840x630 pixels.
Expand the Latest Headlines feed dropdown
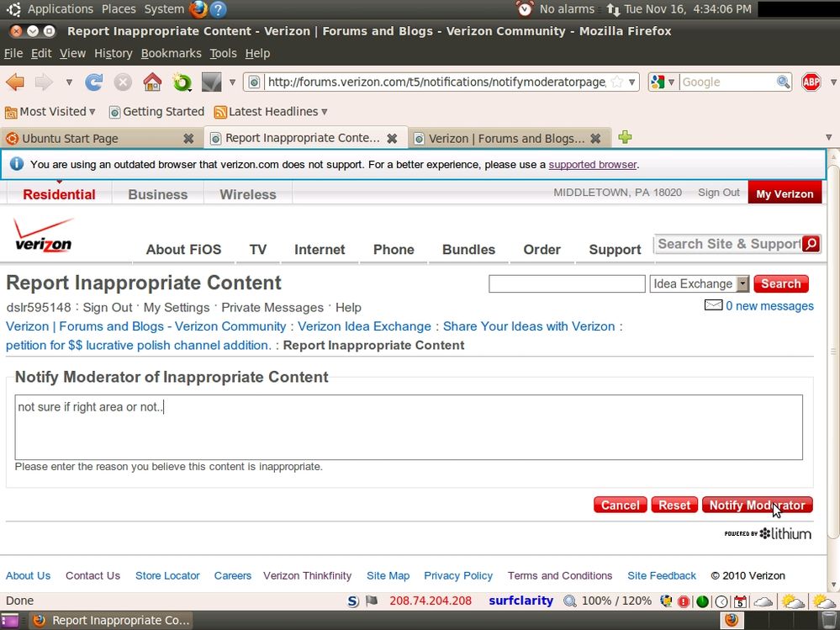tap(324, 111)
